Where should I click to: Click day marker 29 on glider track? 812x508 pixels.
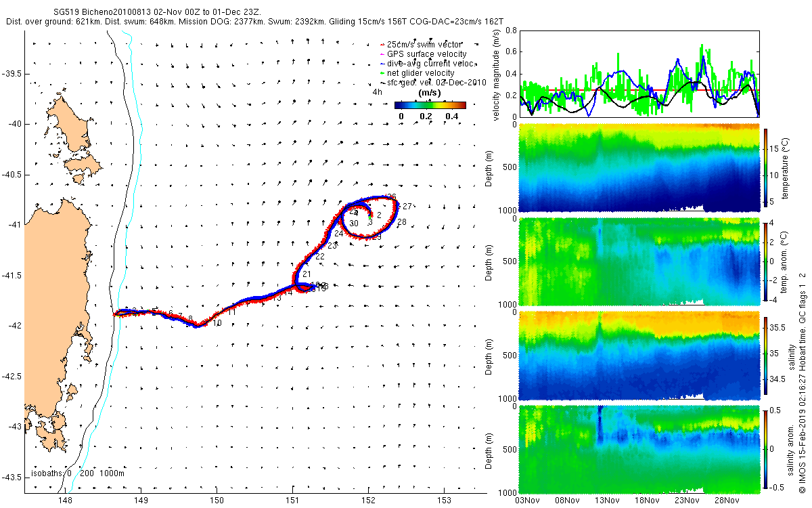pyautogui.click(x=377, y=236)
